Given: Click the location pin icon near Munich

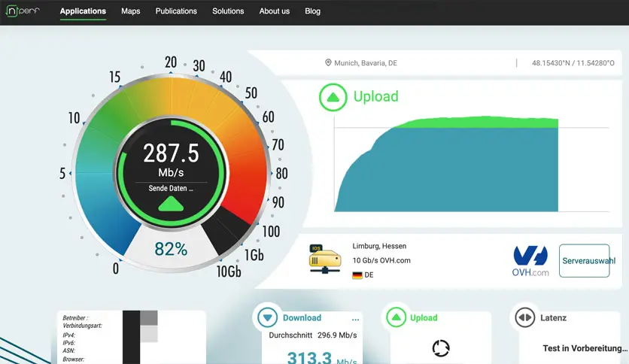Looking at the screenshot, I should pyautogui.click(x=328, y=62).
